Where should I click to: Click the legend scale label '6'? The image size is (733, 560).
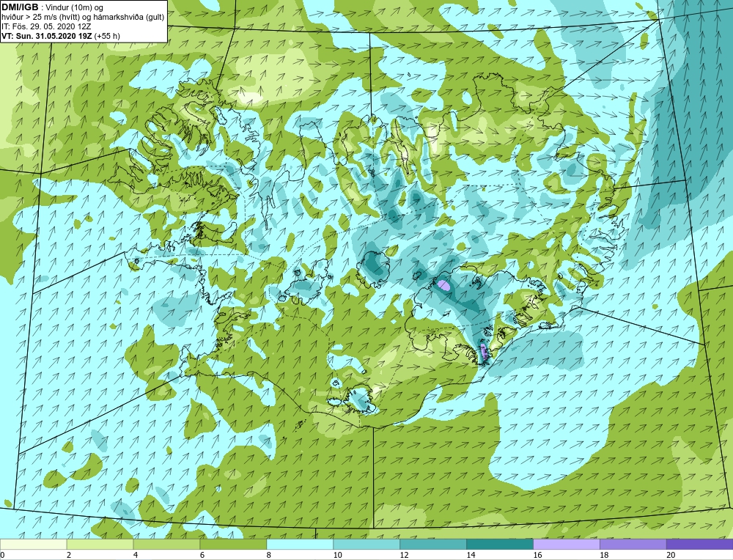coord(202,556)
